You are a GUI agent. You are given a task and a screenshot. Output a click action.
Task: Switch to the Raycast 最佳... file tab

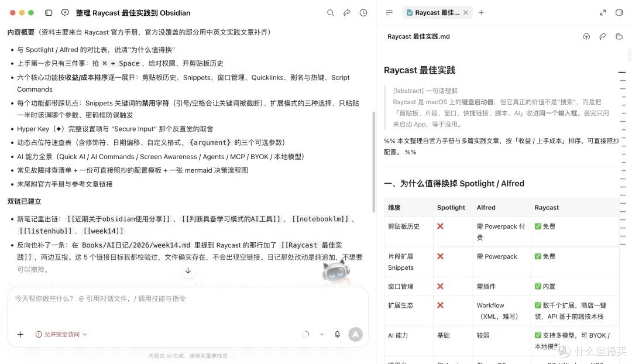coord(437,12)
